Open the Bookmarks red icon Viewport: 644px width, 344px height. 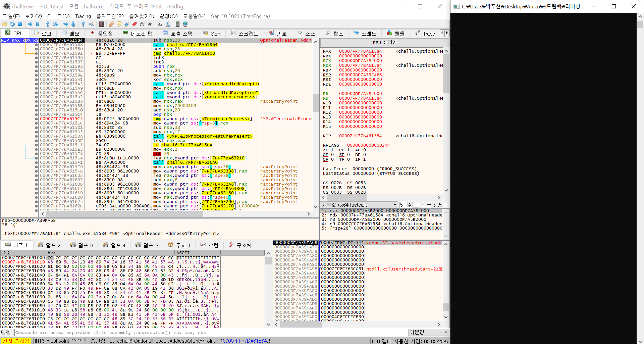(135, 24)
